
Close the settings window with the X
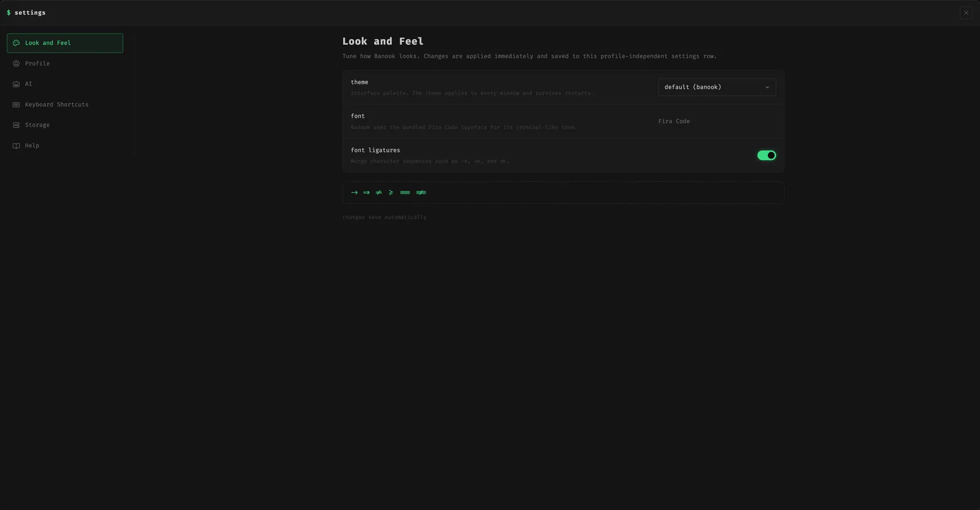966,13
